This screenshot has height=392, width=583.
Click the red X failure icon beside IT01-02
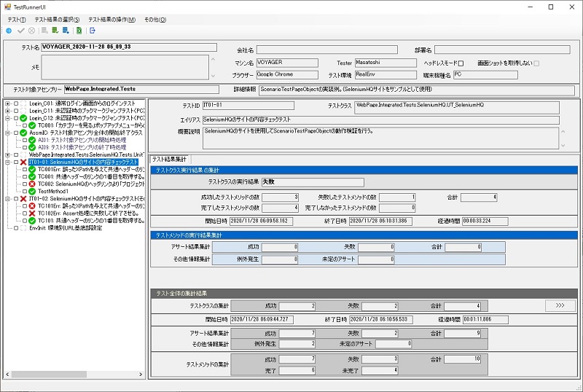[x=23, y=199]
